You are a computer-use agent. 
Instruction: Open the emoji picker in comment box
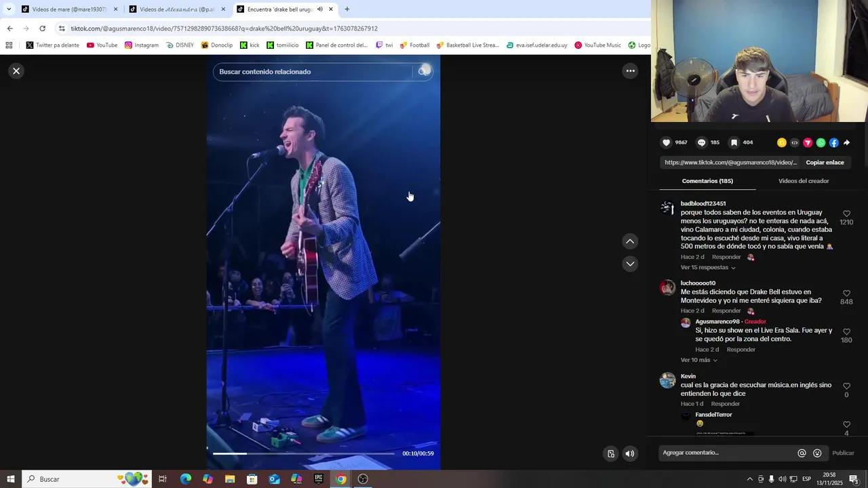tap(817, 453)
